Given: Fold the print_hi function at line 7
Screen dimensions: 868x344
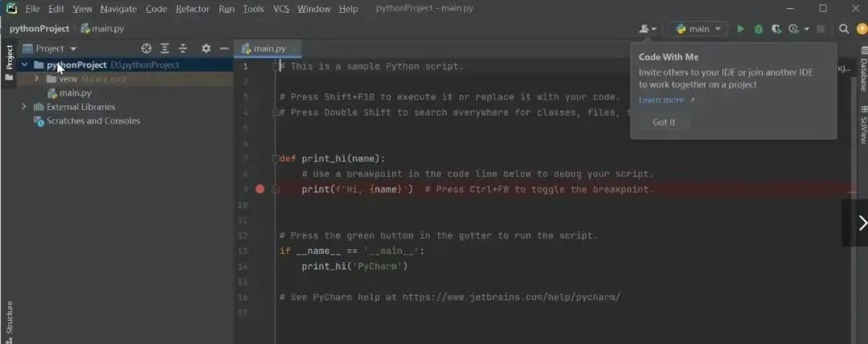Looking at the screenshot, I should point(275,159).
